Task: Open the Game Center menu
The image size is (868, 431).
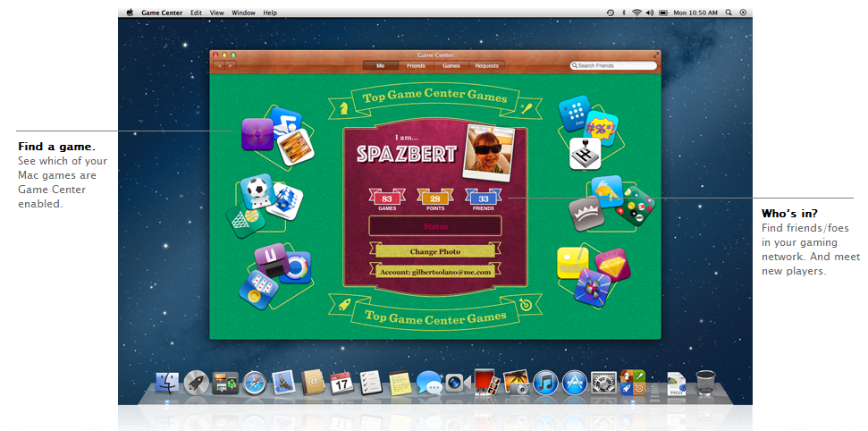Action: coord(162,13)
